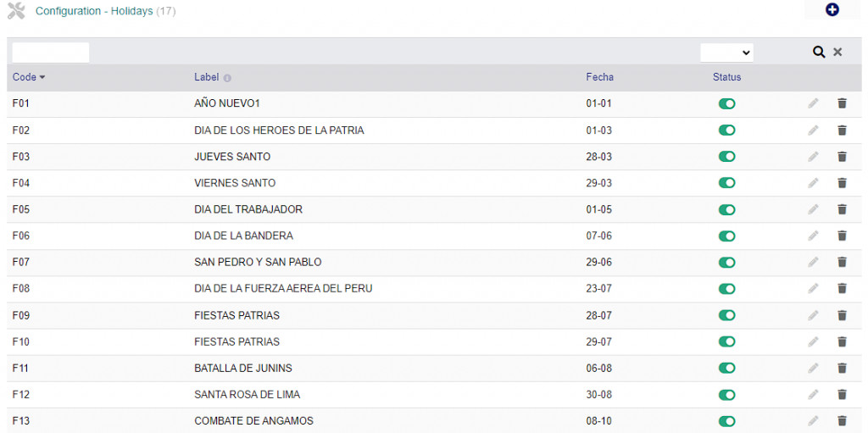Sort the list by the Status column

click(x=726, y=77)
